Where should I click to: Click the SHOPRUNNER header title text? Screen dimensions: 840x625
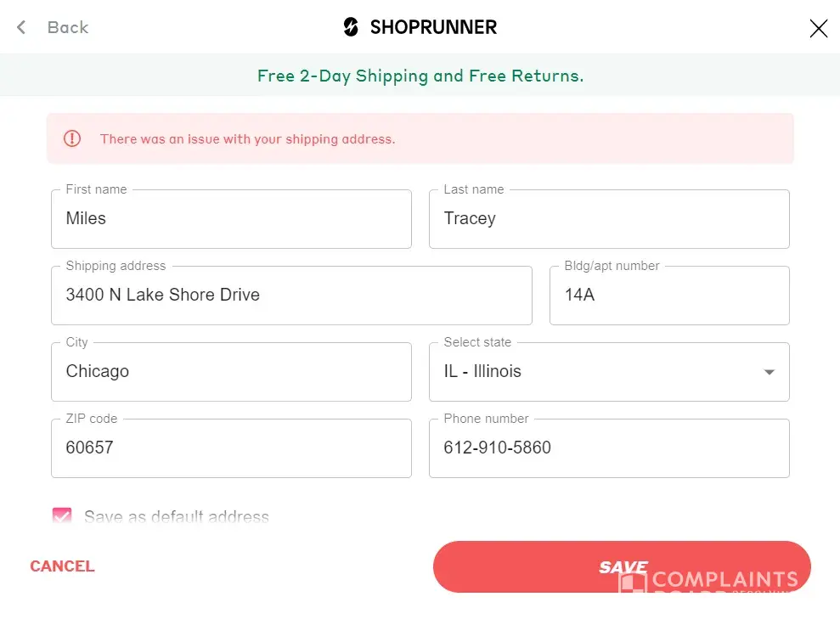(433, 27)
